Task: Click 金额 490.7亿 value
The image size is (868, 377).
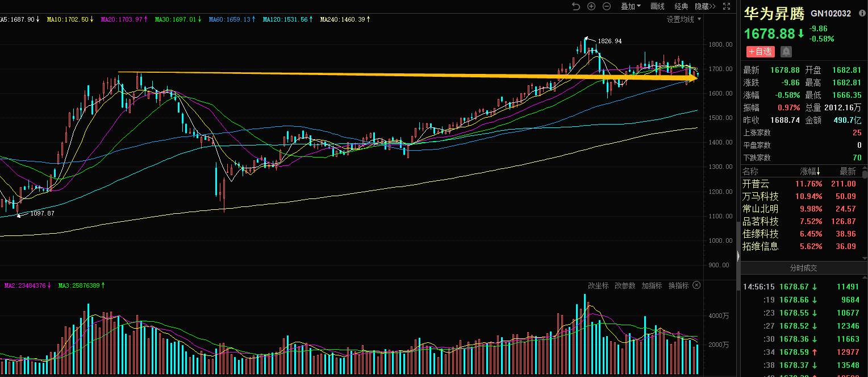Action: coord(847,120)
